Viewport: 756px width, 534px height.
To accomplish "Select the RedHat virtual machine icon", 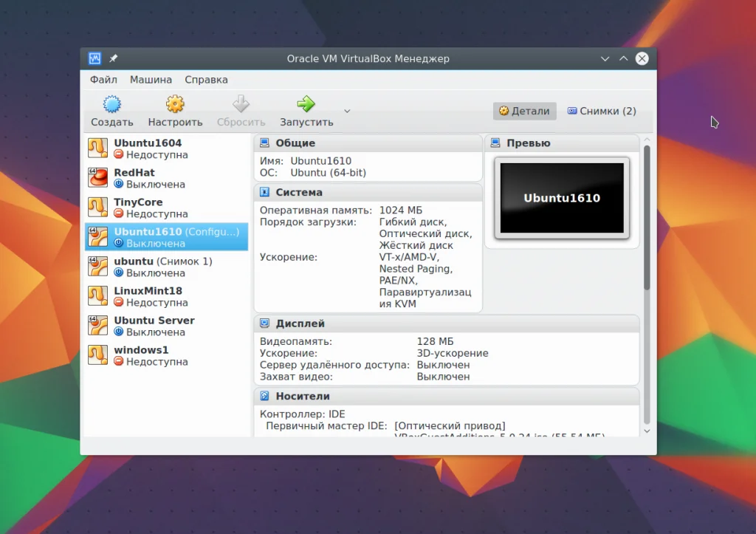I will [x=97, y=178].
